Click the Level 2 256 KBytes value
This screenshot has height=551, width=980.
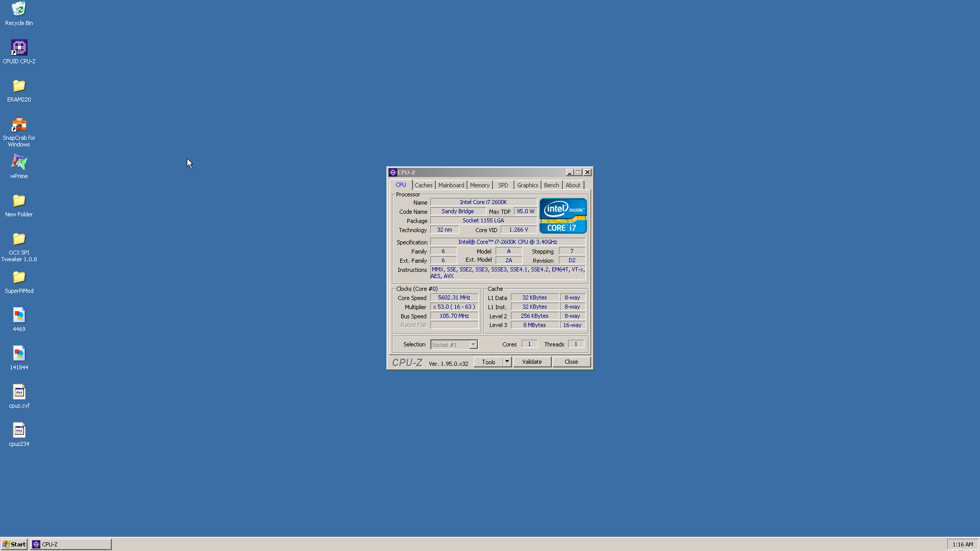click(x=534, y=316)
